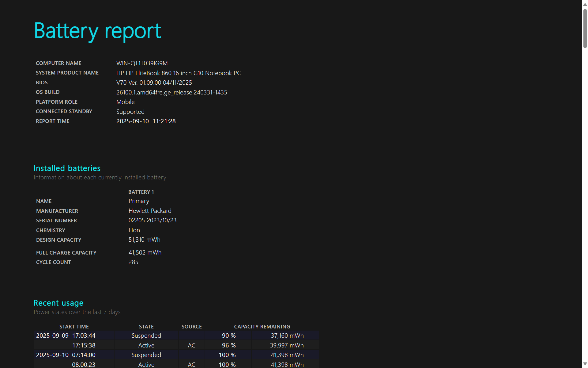Click the FULL CHARGE CAPACITY label

(66, 253)
